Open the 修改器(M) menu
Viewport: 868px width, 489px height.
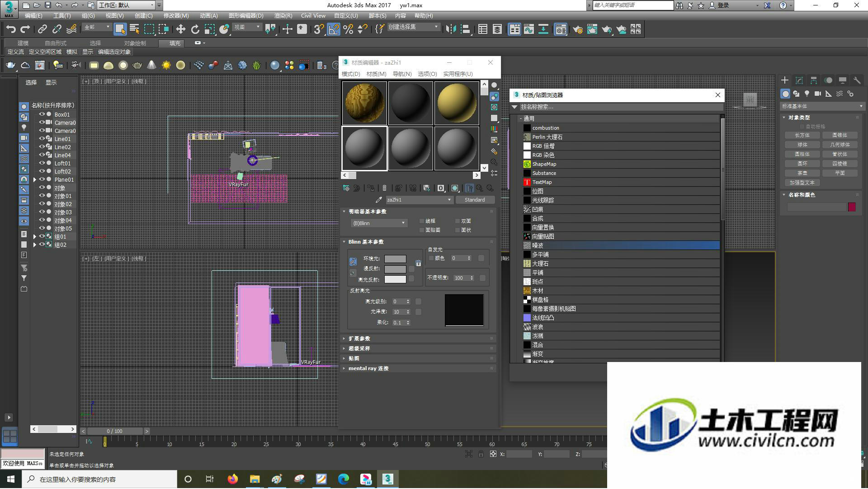click(176, 16)
